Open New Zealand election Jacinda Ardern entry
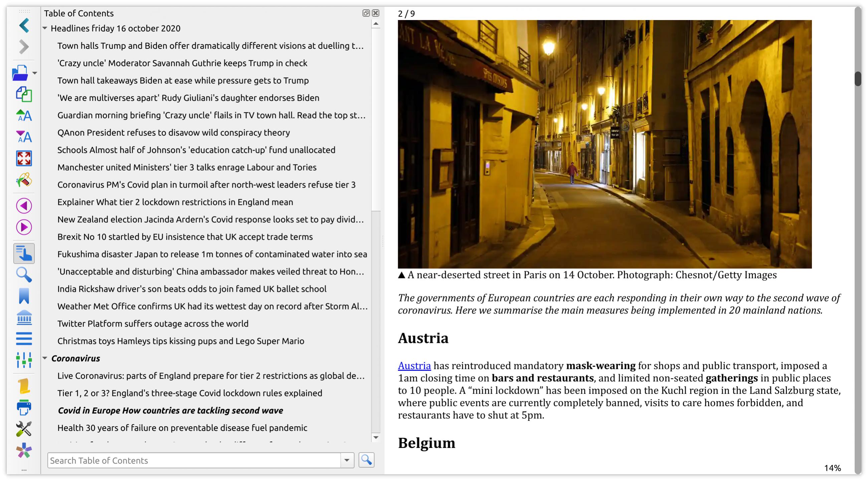Viewport: 868px width, 481px height. point(211,220)
